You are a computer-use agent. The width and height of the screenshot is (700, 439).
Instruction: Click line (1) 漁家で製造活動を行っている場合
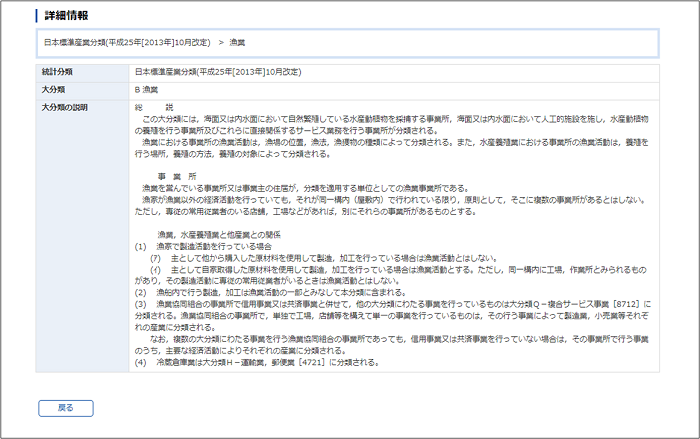click(x=203, y=247)
